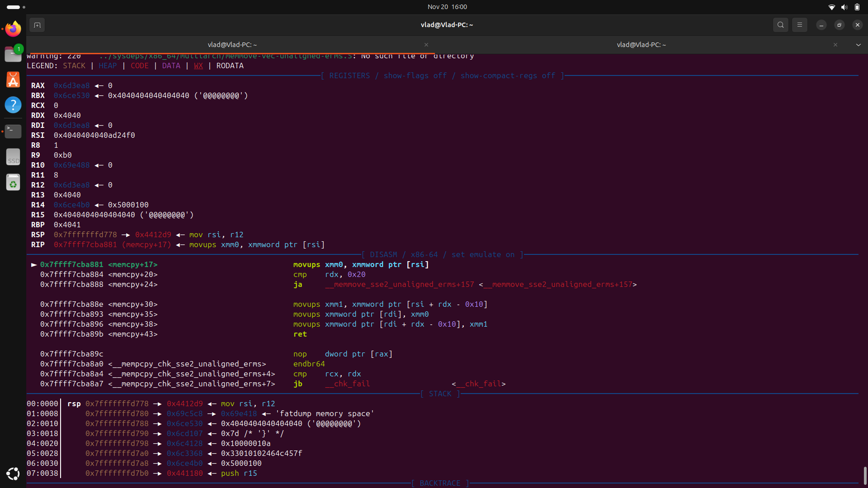Click the DATA legend label

coord(171,66)
